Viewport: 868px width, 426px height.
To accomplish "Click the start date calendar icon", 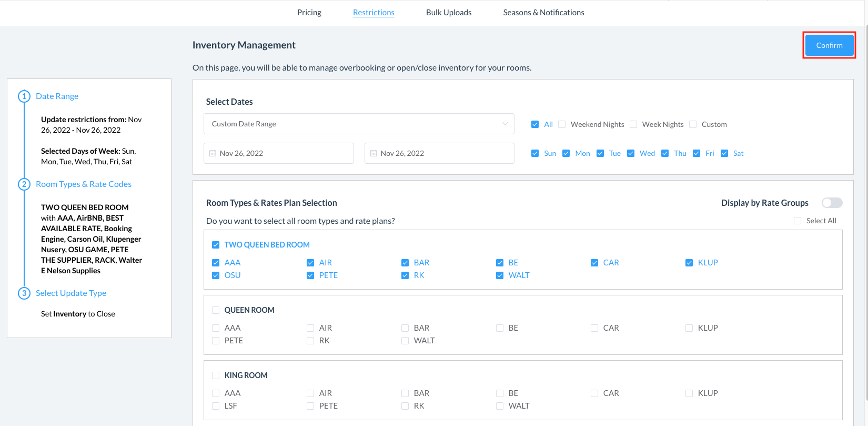I will (x=213, y=153).
